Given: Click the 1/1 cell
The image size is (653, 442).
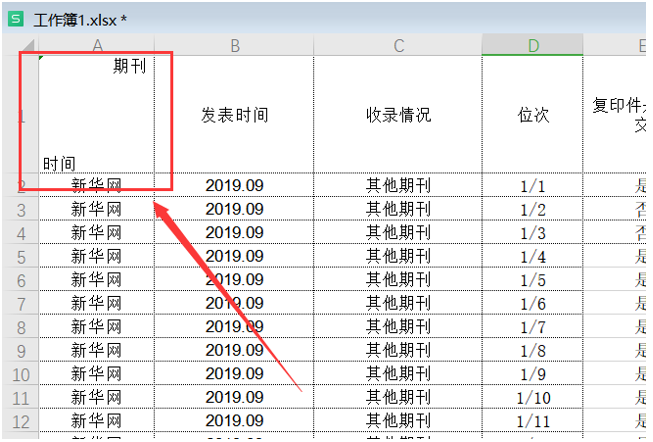Looking at the screenshot, I should [533, 185].
